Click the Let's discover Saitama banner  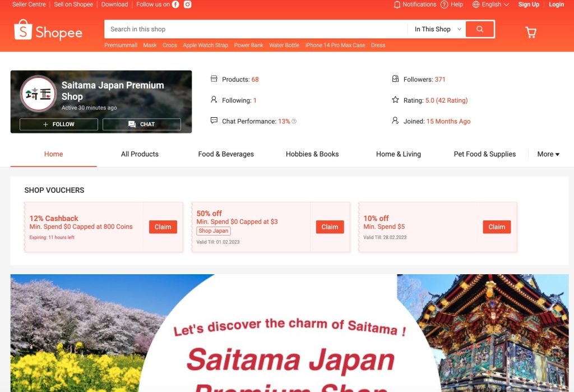pos(290,333)
